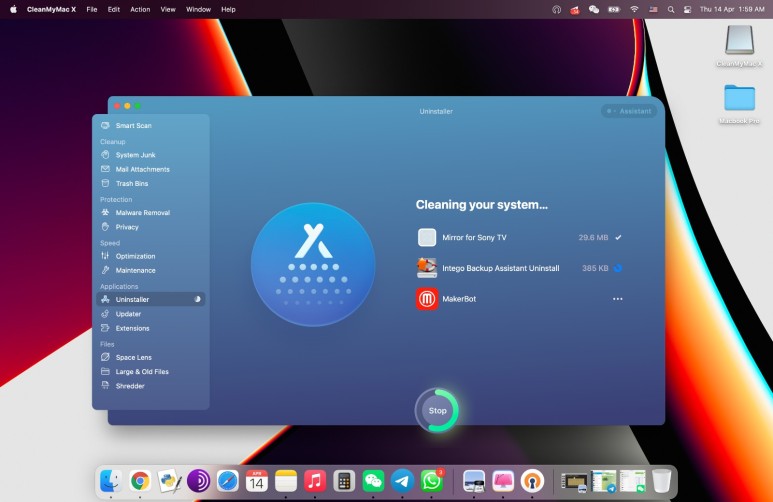Click the "385 KB" size value
This screenshot has width=773, height=502.
(x=595, y=268)
